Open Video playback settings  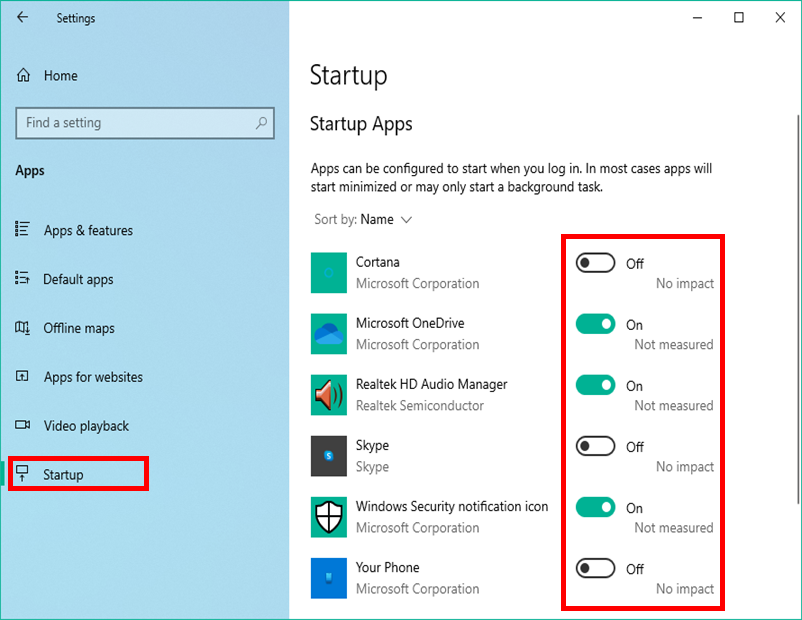pyautogui.click(x=86, y=427)
